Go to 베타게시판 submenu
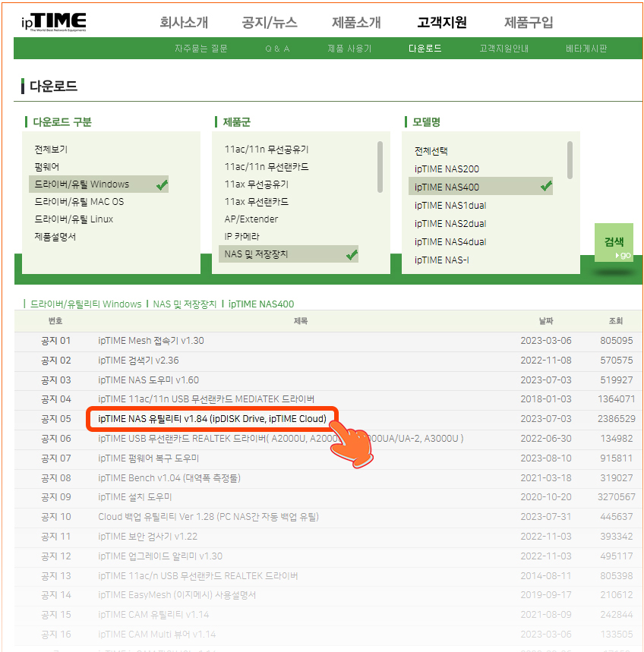The height and width of the screenshot is (652, 644). pos(586,49)
